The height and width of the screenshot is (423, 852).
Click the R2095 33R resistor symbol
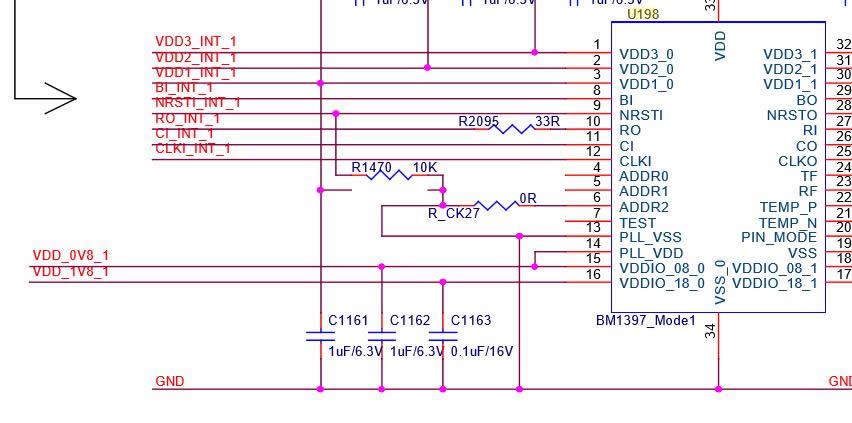point(516,128)
